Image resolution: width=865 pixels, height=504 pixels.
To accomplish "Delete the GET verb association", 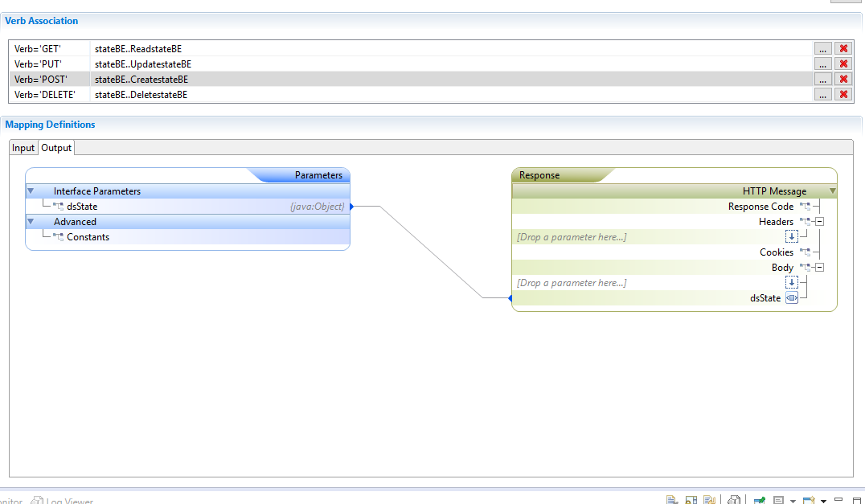I will (x=843, y=48).
